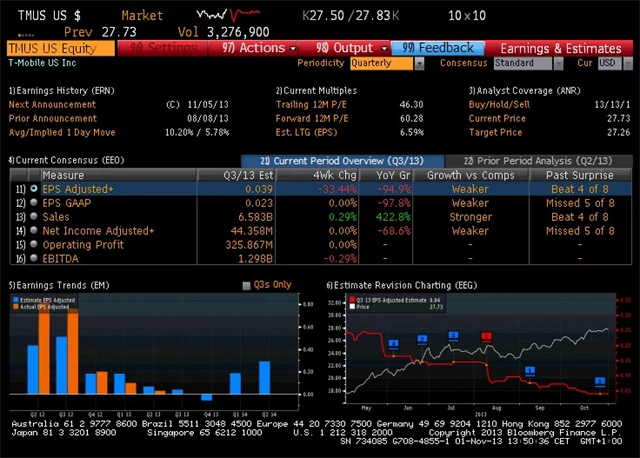Select the EPS Adjusted+ radio button
Viewport: 640px width, 458px height.
click(34, 188)
